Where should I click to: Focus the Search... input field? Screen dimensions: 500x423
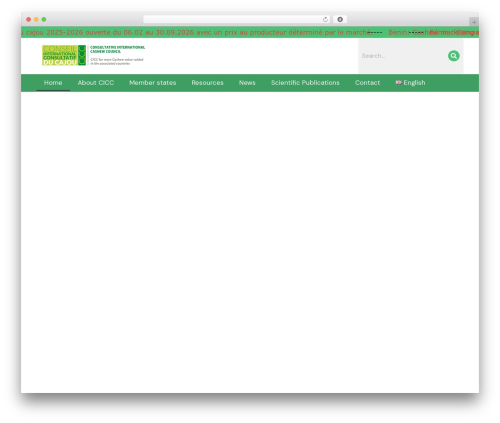pos(403,56)
